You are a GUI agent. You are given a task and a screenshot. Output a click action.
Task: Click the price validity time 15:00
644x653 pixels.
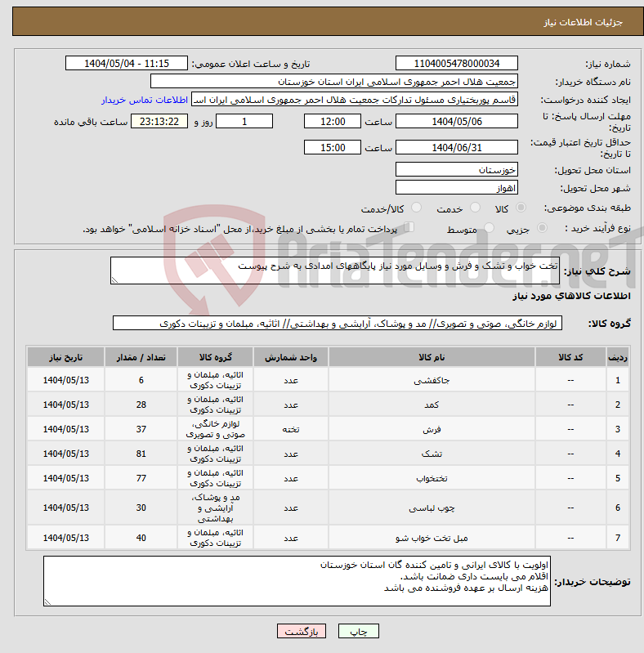[x=333, y=147]
